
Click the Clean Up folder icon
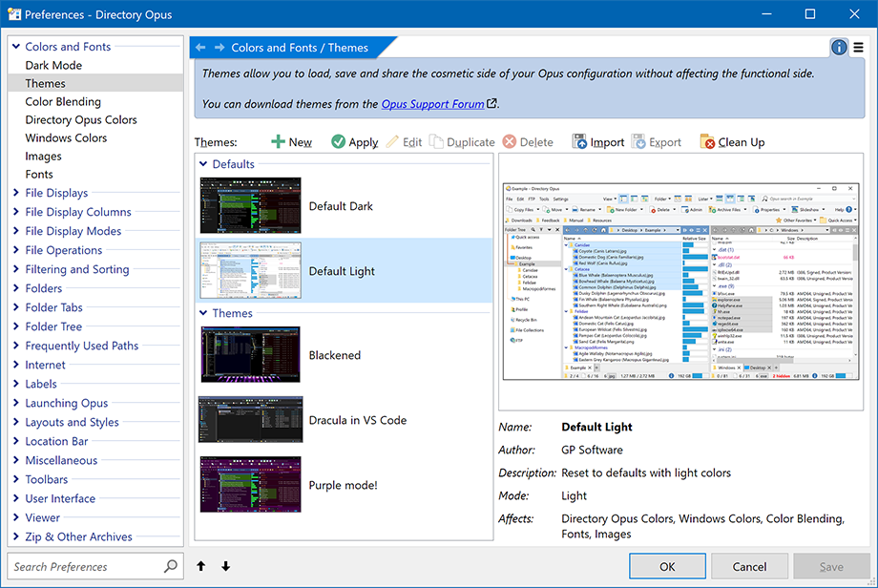click(x=707, y=141)
